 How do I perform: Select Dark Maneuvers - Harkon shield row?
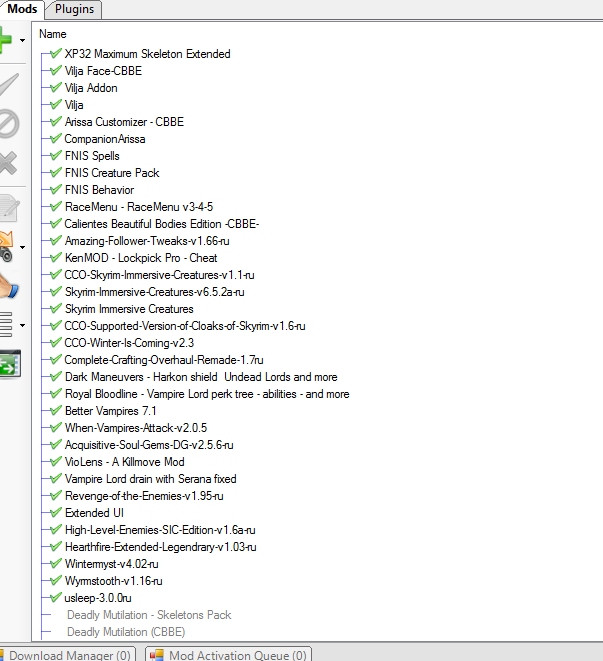[201, 377]
